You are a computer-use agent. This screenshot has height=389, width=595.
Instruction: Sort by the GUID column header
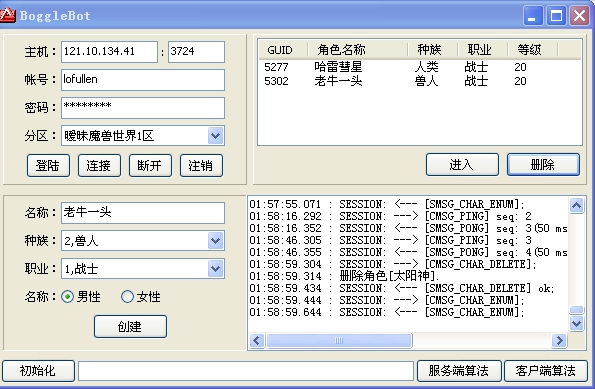click(283, 49)
